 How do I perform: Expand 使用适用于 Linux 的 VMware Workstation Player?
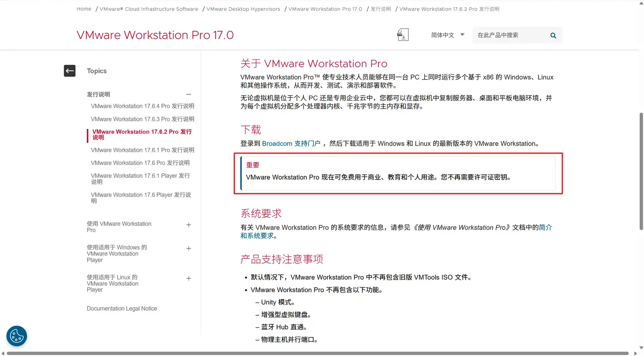tap(189, 278)
